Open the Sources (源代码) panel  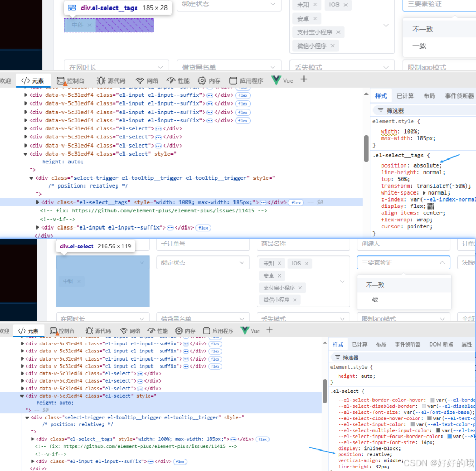(x=110, y=81)
